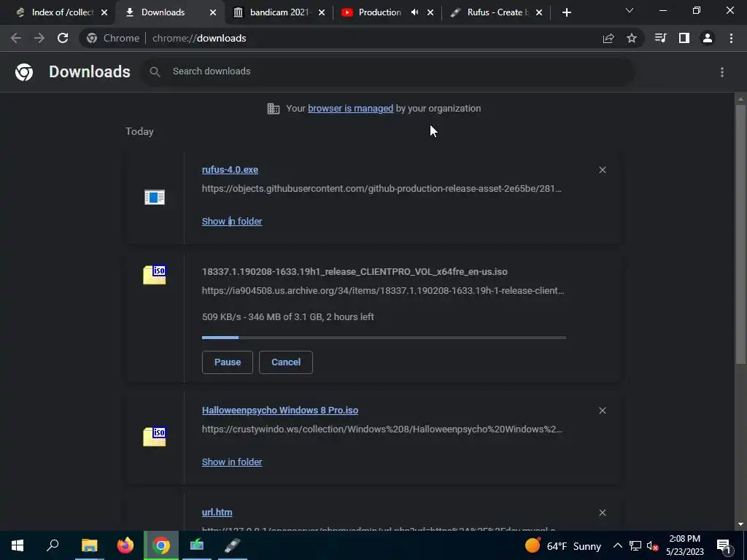Close the Index of /collect tab
This screenshot has height=560, width=747.
tap(104, 12)
